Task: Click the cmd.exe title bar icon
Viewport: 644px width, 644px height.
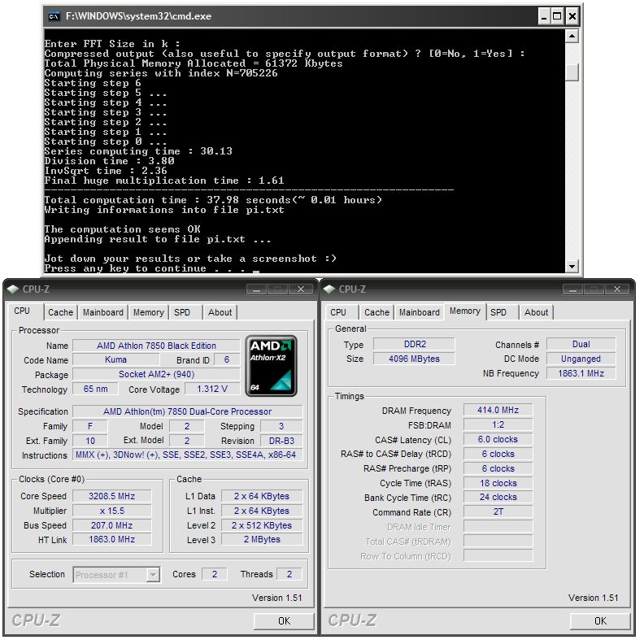Action: click(54, 16)
